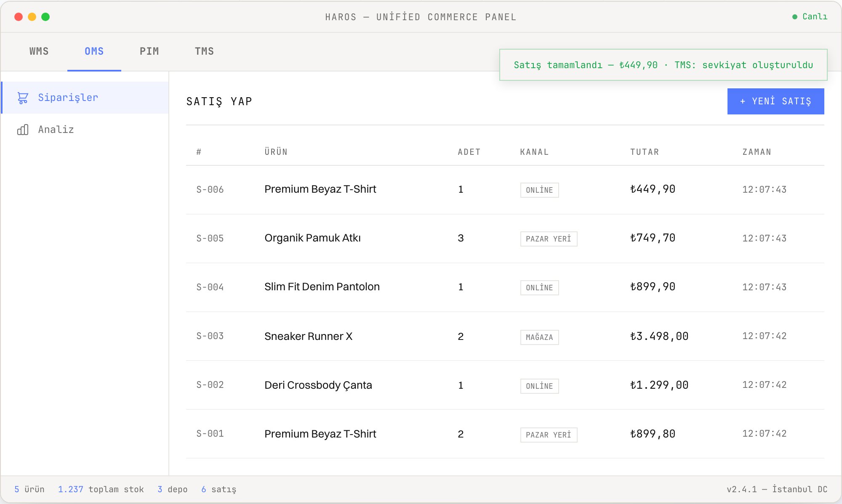Viewport: 842px width, 504px height.
Task: Click the PAZAR YERİ badge in row S-001
Action: tap(549, 435)
